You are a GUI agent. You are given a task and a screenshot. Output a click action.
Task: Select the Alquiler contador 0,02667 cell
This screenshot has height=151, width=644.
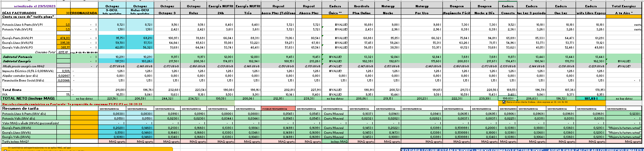click(x=64, y=76)
